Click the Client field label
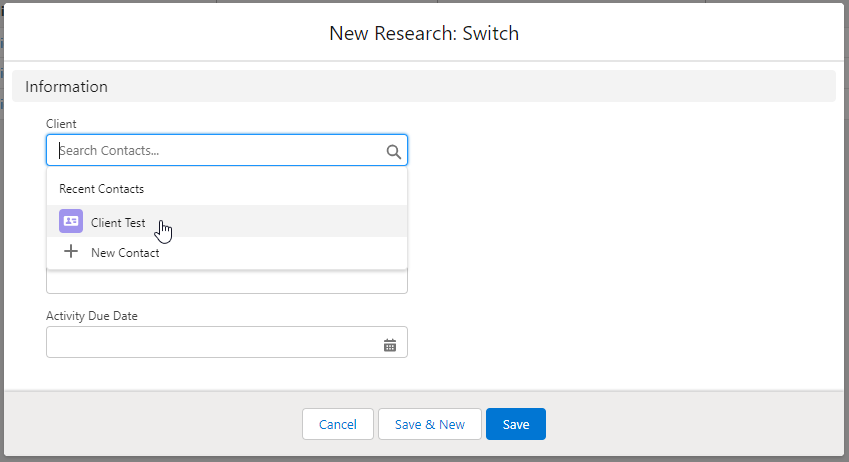 tap(61, 124)
